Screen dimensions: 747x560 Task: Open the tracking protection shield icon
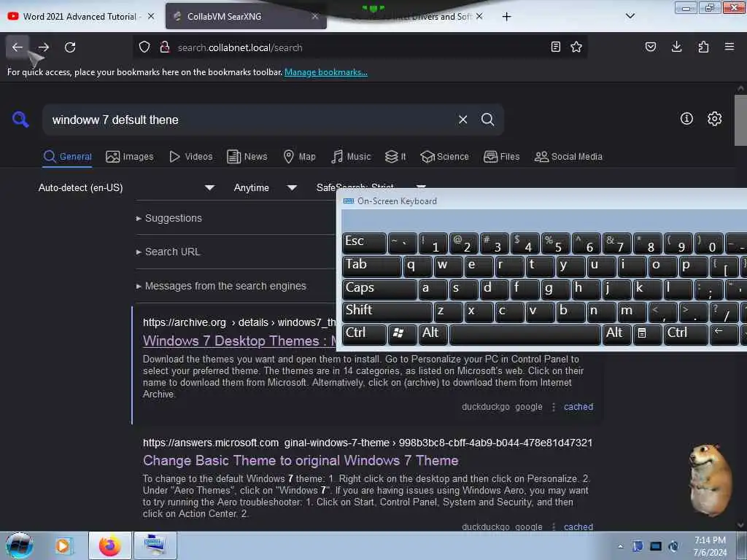point(144,47)
